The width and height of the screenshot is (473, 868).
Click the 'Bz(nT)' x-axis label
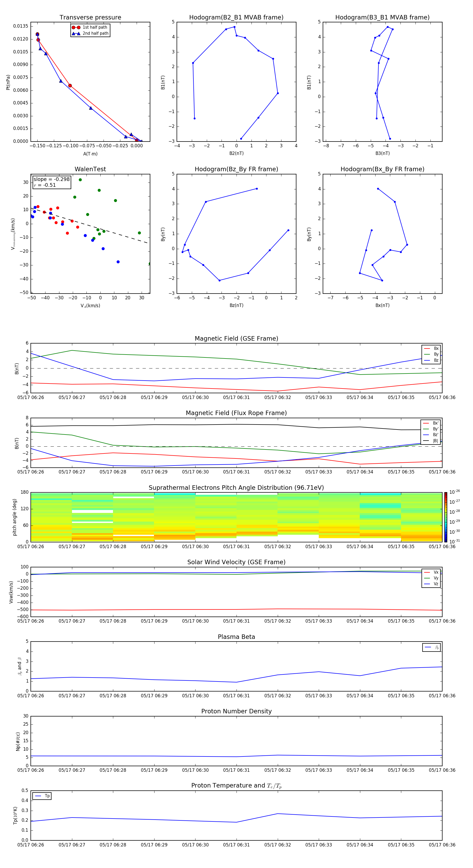tap(236, 305)
